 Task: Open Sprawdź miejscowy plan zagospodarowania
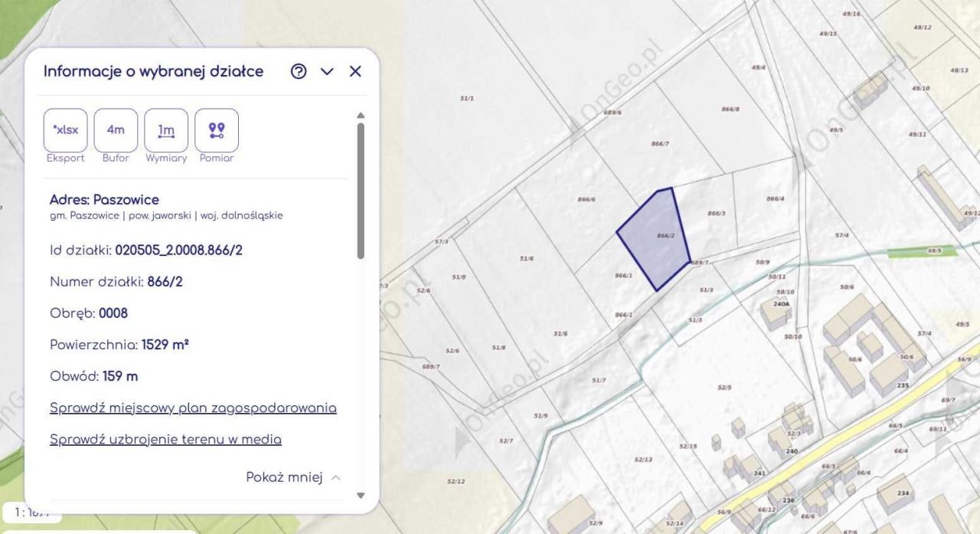coord(193,408)
